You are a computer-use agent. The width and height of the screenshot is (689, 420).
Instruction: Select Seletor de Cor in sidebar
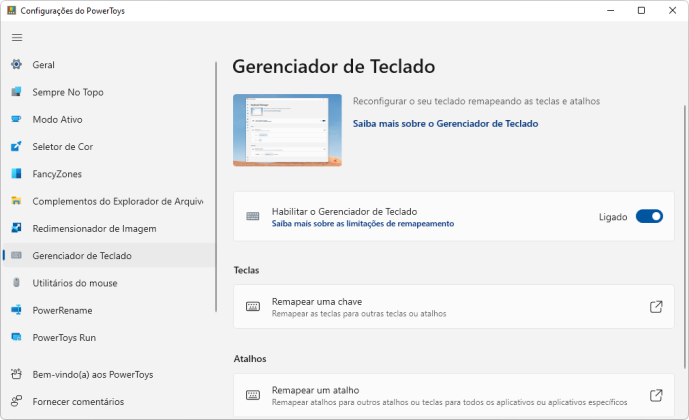[x=109, y=146]
